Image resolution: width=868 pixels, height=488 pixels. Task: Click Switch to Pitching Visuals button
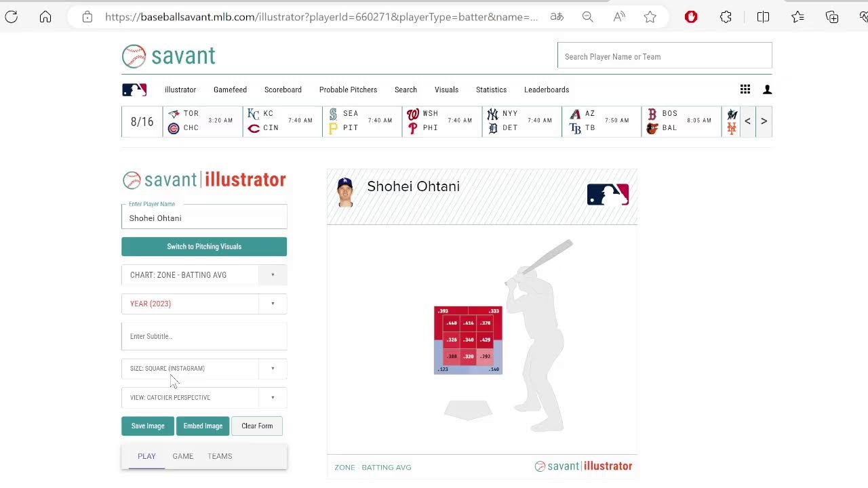(204, 247)
